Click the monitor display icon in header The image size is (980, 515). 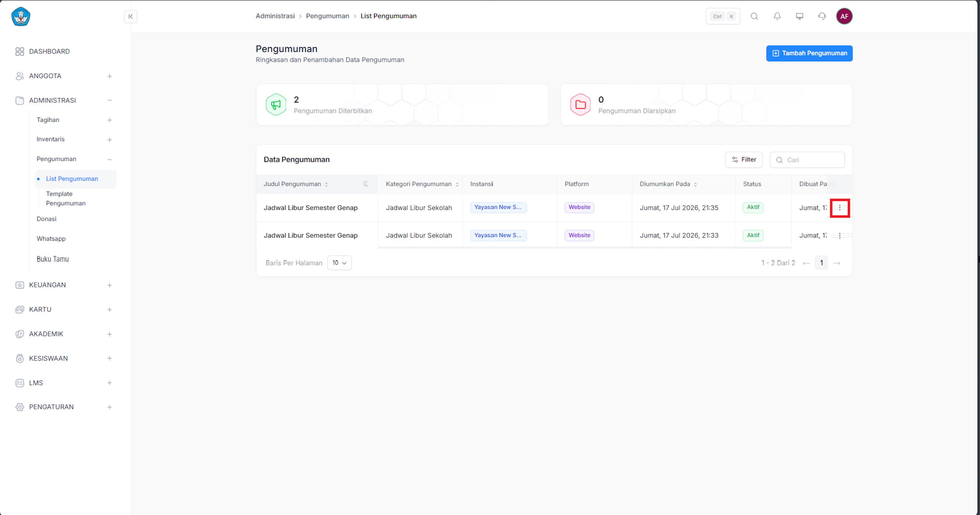tap(799, 16)
